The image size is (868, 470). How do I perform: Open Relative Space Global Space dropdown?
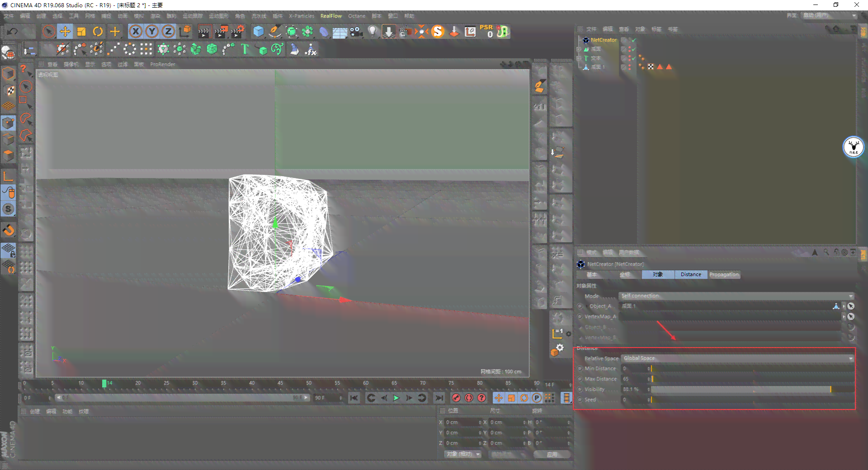(x=738, y=358)
